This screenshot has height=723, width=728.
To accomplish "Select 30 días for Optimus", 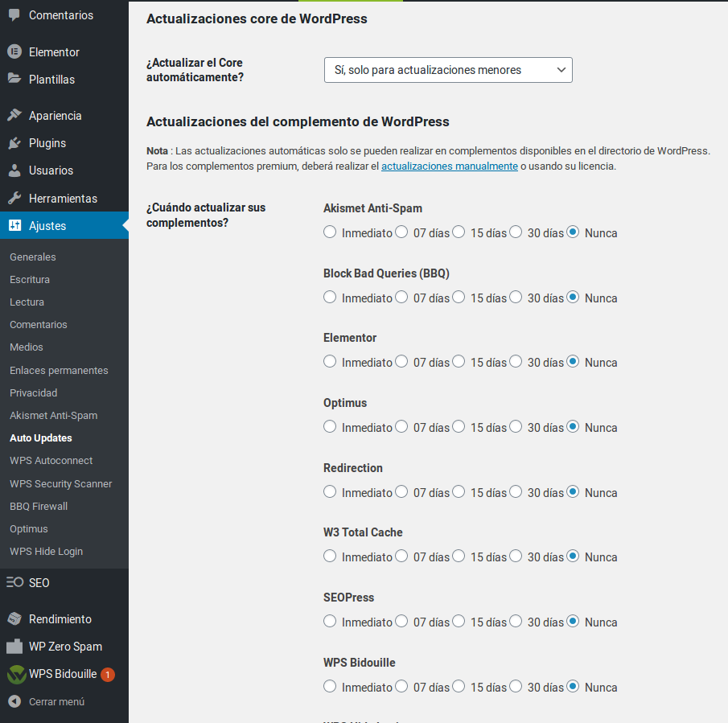I will [x=516, y=426].
